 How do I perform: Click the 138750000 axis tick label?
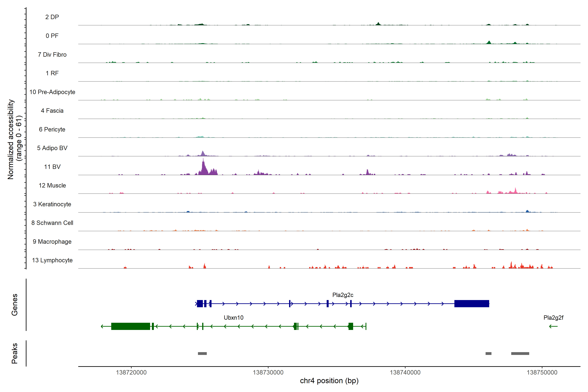click(542, 373)
